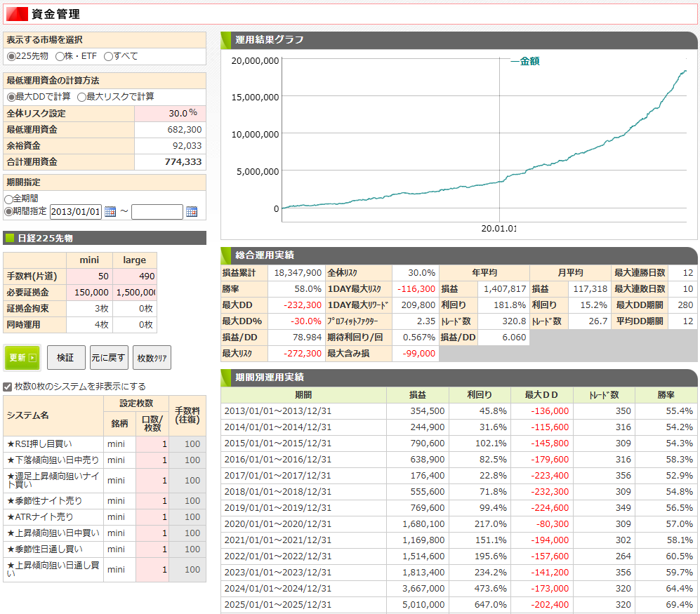The image size is (700, 614).
Task: Open the end date calendar picker
Action: tap(192, 212)
